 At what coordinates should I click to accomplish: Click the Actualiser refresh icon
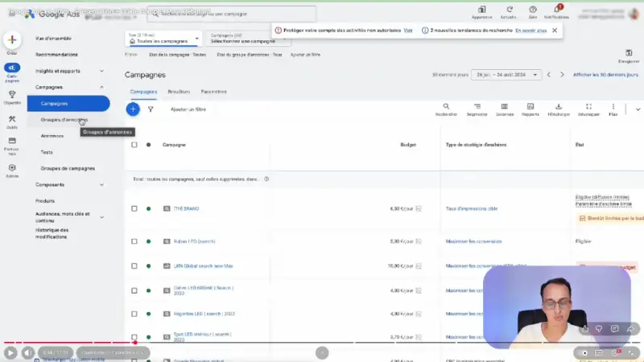coord(510,10)
